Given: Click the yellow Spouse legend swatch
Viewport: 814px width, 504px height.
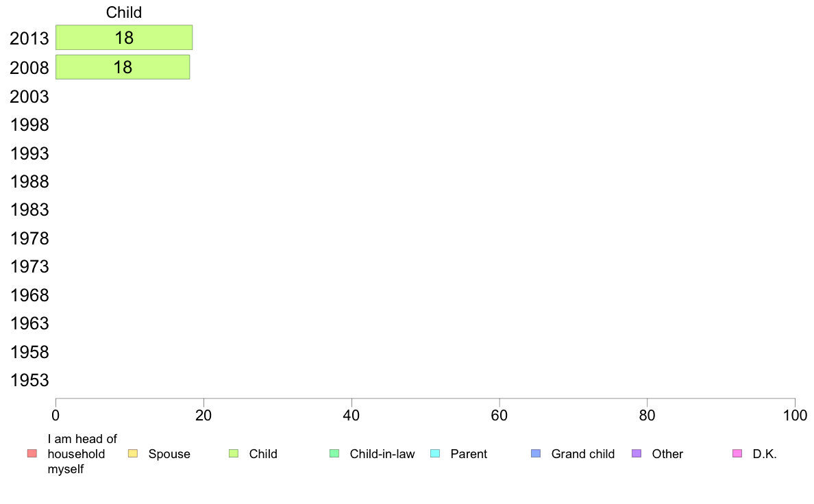Looking at the screenshot, I should click(x=133, y=453).
